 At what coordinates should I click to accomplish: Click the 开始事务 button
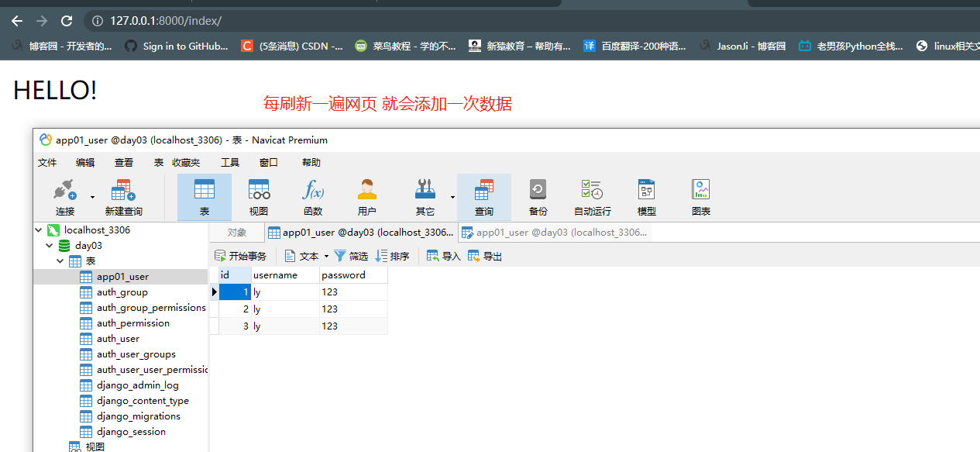241,256
